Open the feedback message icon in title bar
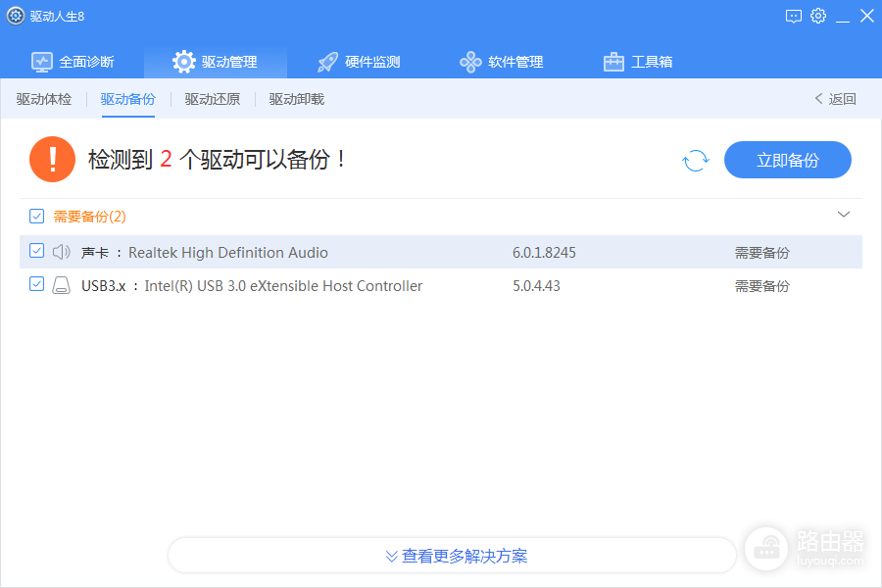Viewport: 882px width, 588px height. click(x=793, y=17)
